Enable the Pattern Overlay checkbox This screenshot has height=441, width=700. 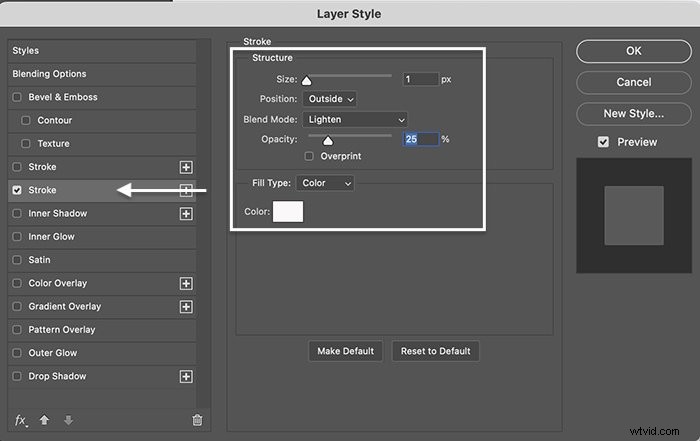17,329
